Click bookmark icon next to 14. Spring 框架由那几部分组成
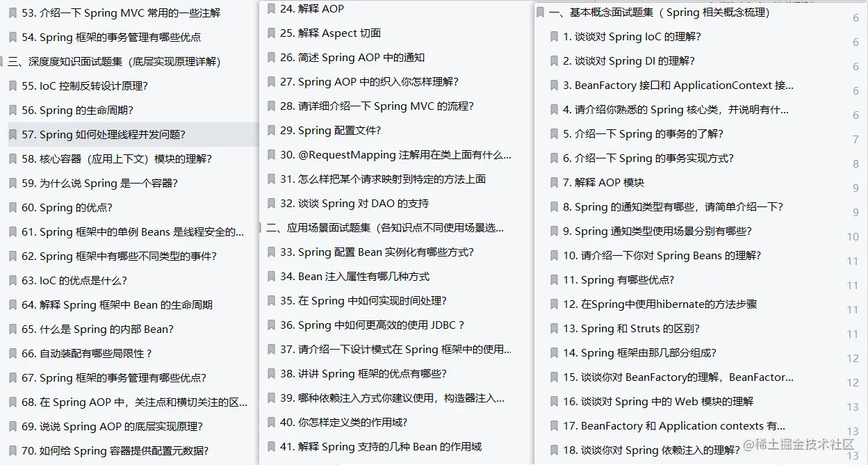This screenshot has height=465, width=868. 554,353
